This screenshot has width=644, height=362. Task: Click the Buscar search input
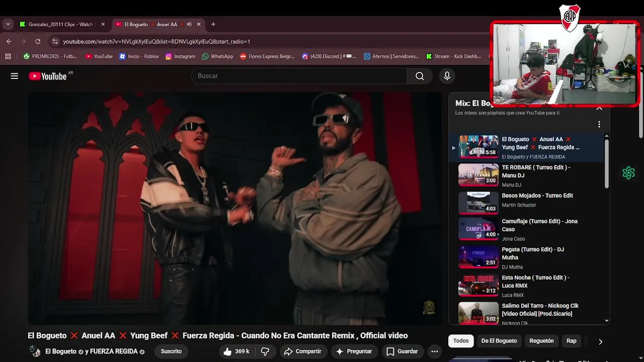(x=299, y=76)
